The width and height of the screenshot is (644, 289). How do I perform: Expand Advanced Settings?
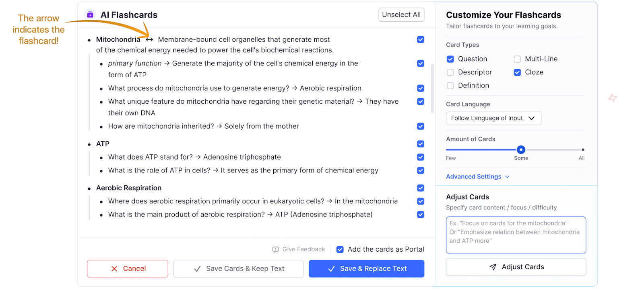tap(477, 176)
